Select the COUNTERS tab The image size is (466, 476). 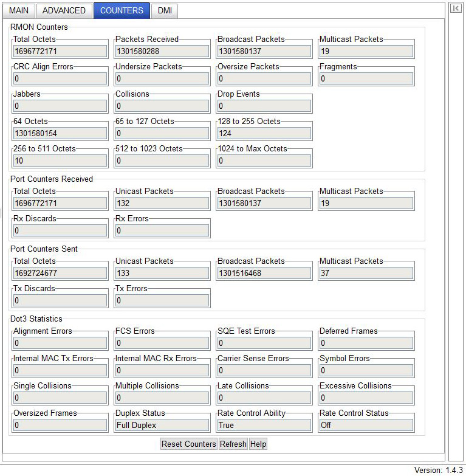tap(122, 10)
